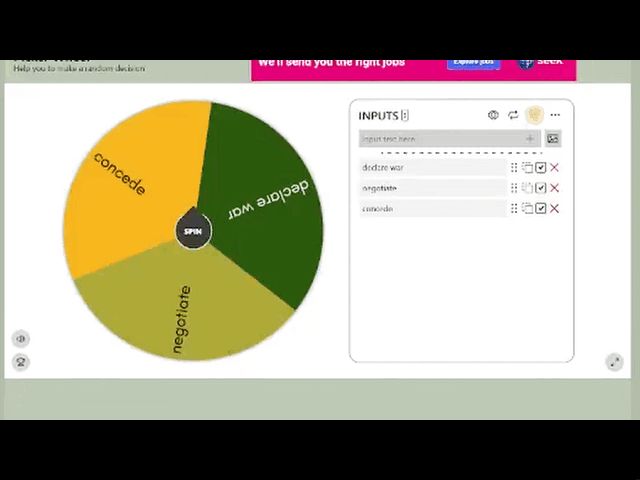Delete the concede input

(554, 208)
